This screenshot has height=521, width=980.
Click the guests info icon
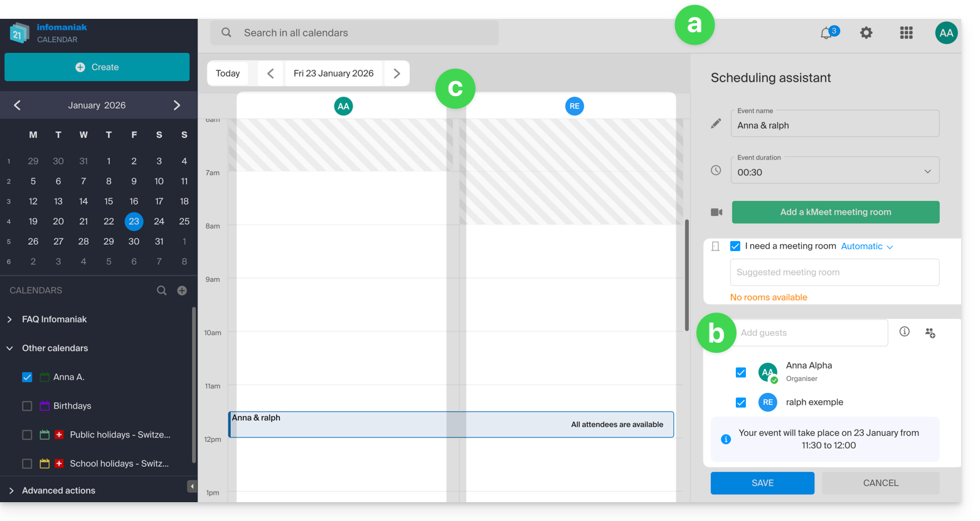tap(904, 332)
